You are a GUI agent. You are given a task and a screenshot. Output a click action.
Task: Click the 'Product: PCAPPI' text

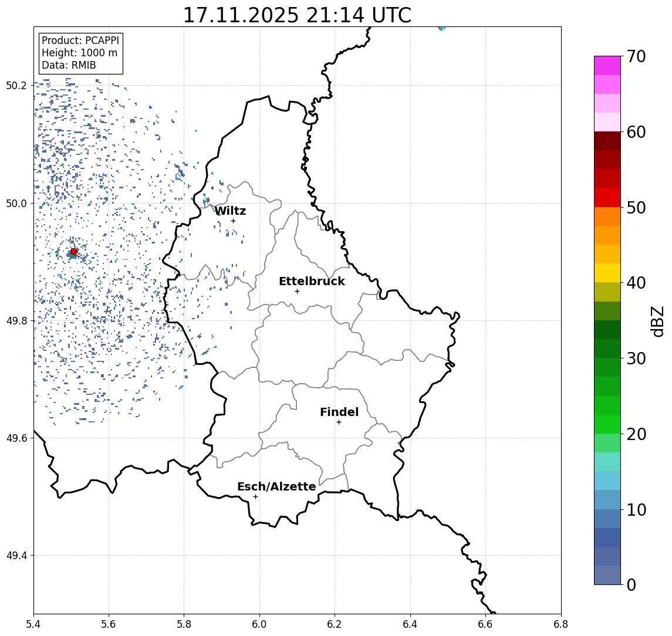(x=80, y=40)
